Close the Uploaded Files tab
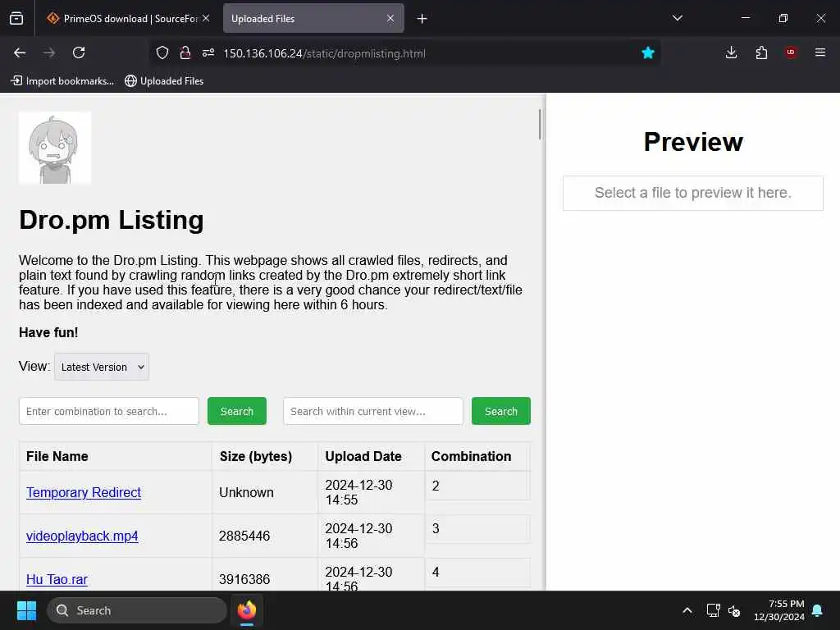840x630 pixels. 390,18
